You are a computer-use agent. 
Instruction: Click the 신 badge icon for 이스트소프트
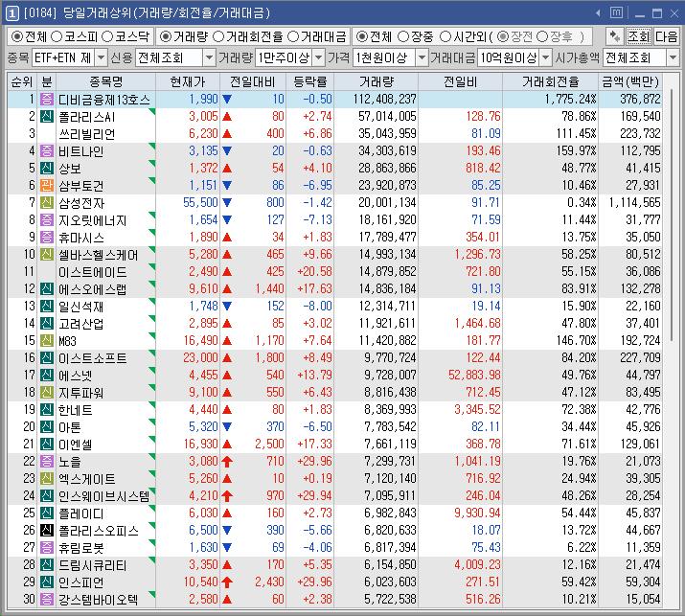pos(47,357)
